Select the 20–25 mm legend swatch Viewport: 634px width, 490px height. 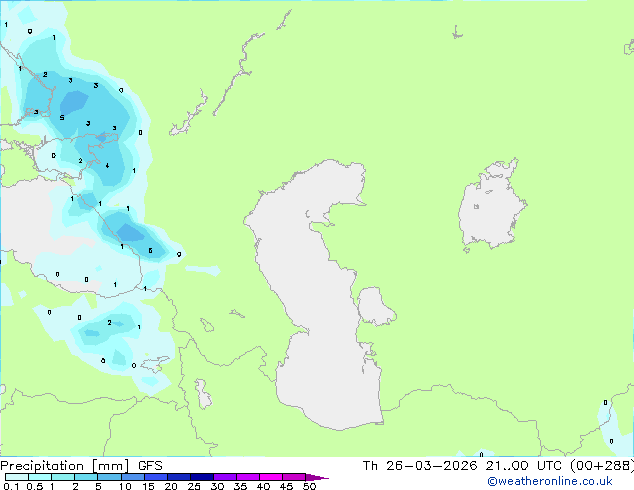[x=179, y=477]
